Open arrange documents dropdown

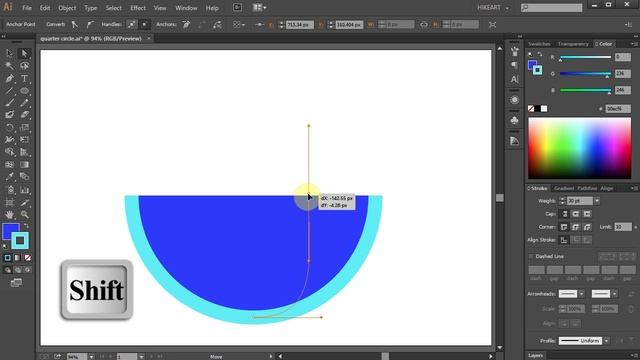pyautogui.click(x=259, y=8)
